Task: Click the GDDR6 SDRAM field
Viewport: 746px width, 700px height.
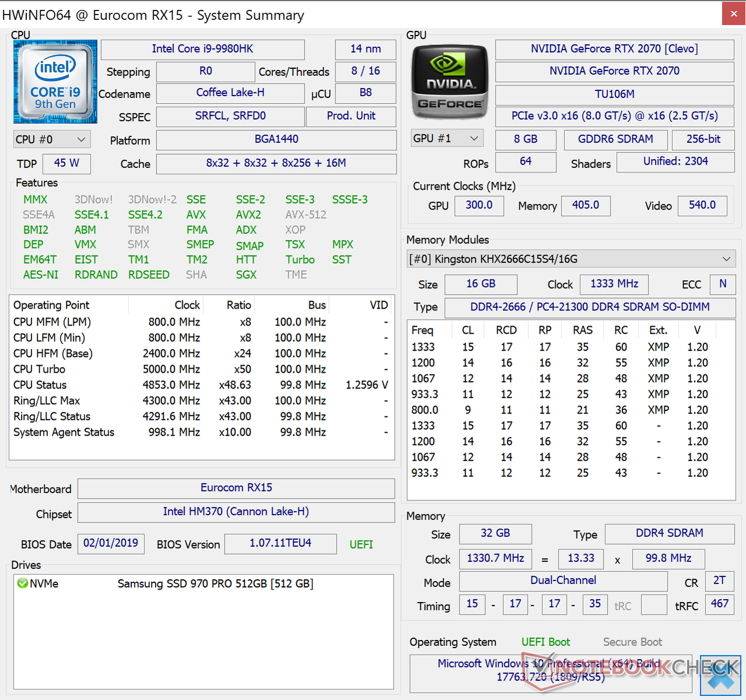Action: coord(615,139)
